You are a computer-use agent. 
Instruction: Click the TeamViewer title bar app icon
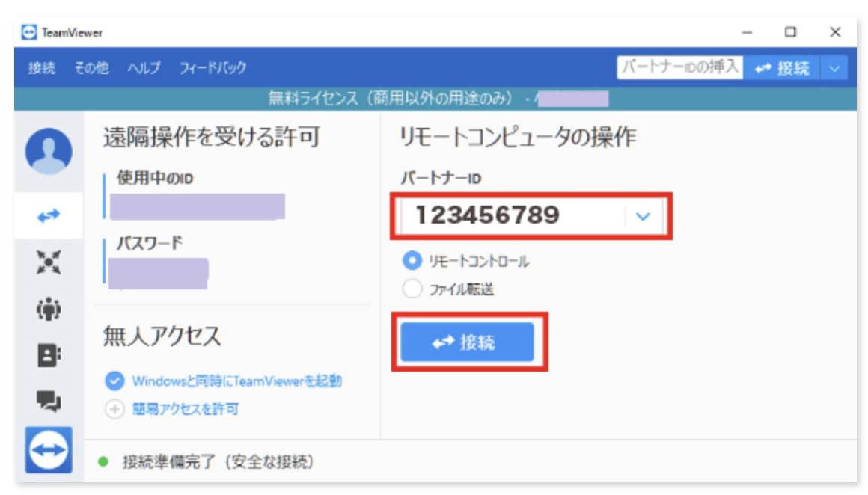pos(28,32)
